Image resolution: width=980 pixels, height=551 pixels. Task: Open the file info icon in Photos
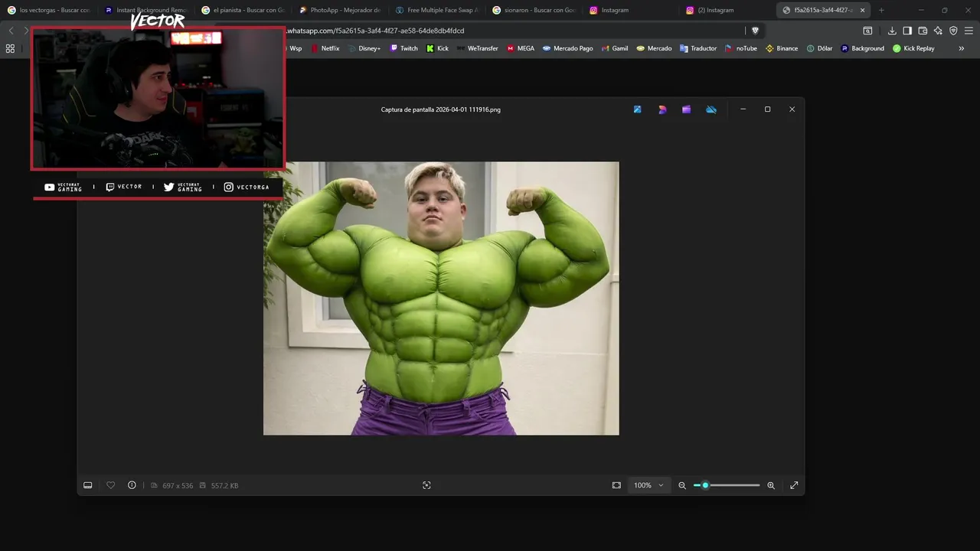pos(132,485)
